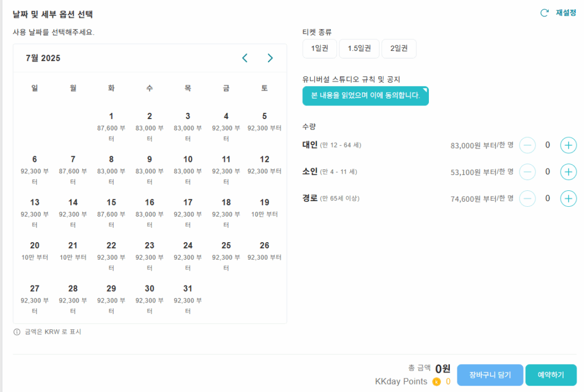Select July 3 on the calendar

point(188,127)
